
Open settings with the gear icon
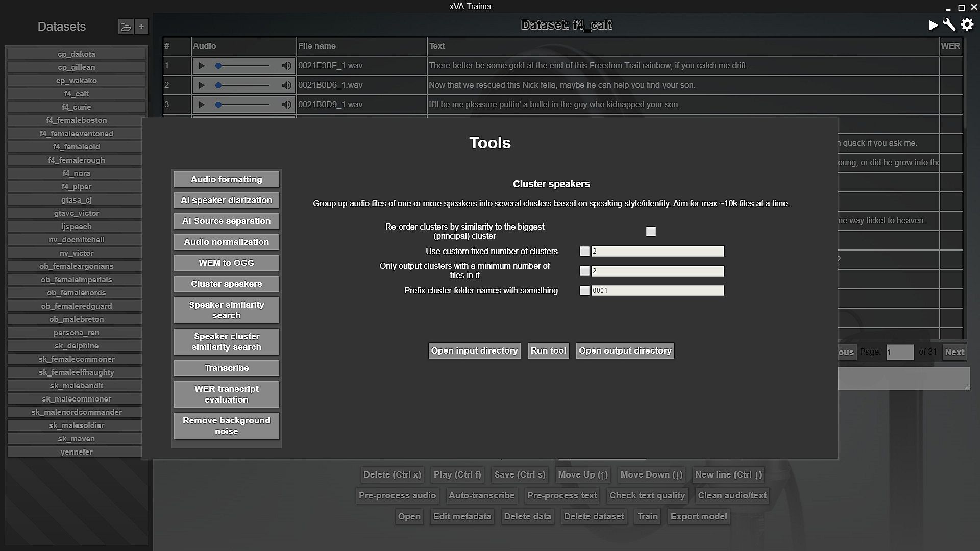pyautogui.click(x=967, y=25)
